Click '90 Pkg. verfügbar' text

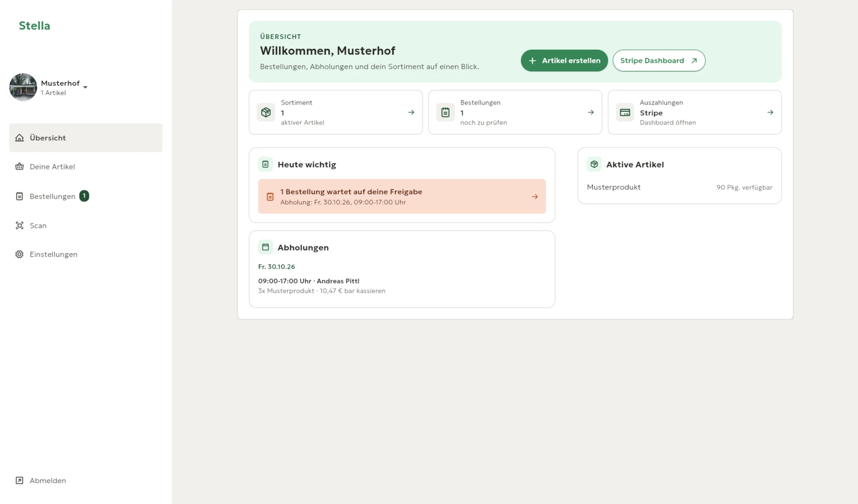click(x=744, y=187)
